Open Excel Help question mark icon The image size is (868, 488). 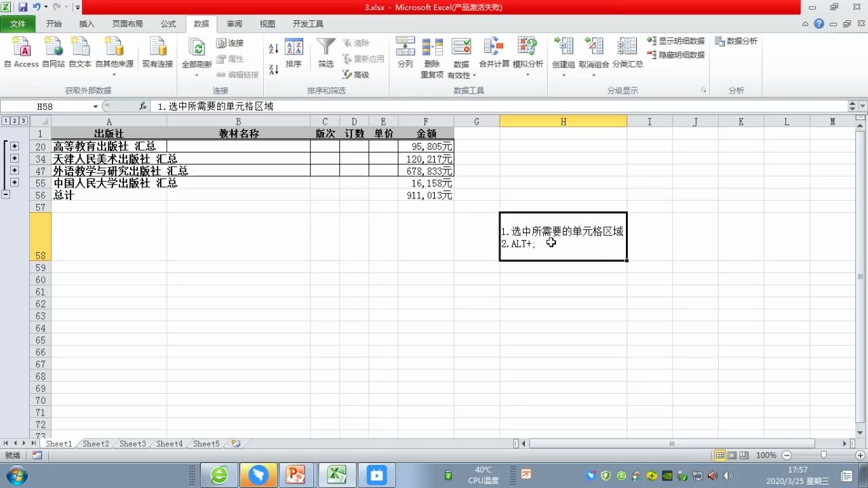point(819,24)
